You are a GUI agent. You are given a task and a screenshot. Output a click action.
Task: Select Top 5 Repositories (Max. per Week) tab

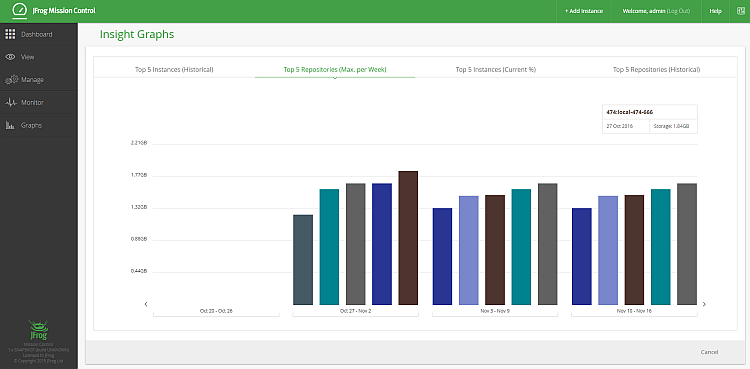[x=335, y=69]
